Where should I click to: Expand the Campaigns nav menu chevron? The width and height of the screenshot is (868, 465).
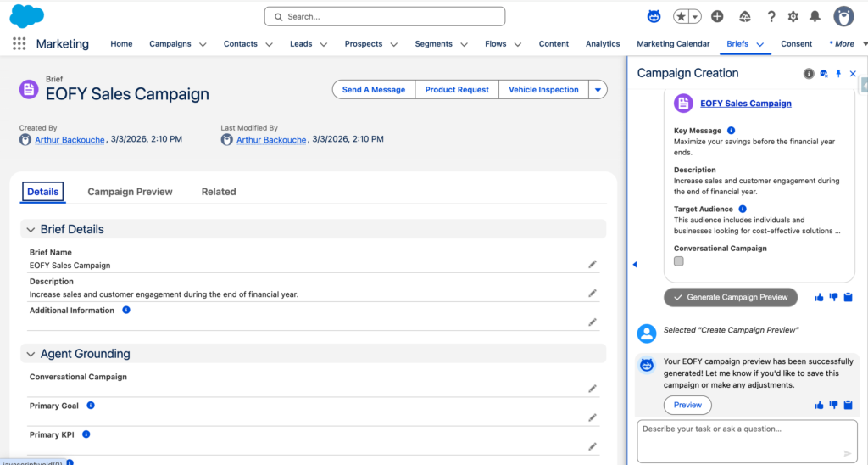(x=202, y=44)
